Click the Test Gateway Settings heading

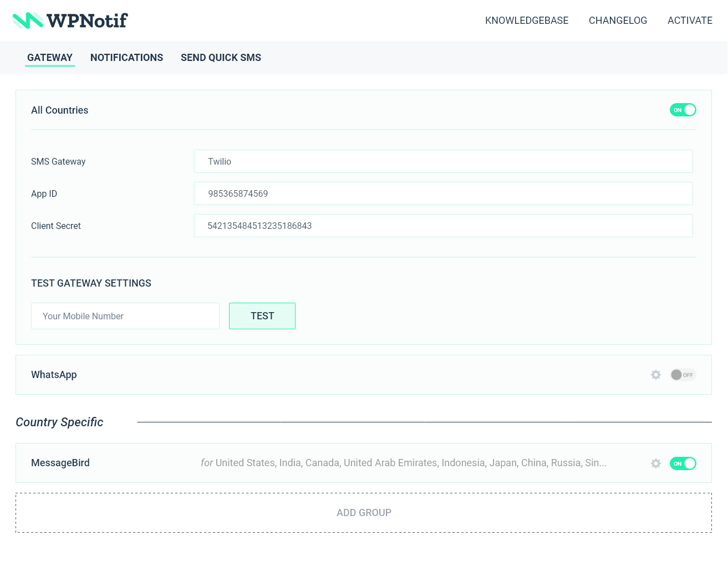click(91, 283)
